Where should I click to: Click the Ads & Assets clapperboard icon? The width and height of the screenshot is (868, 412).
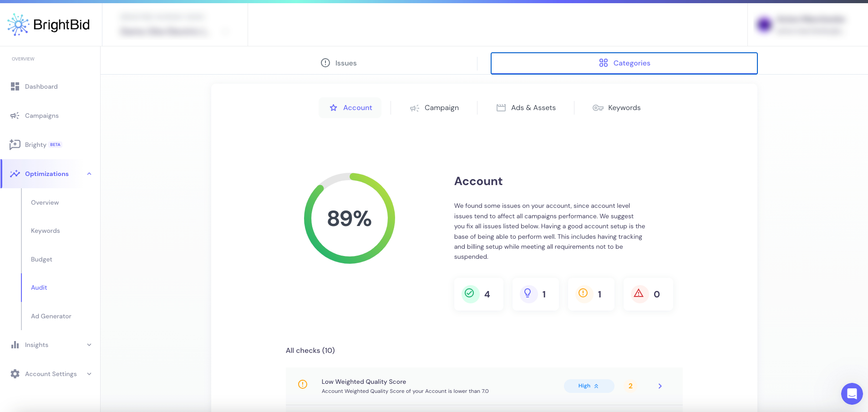click(x=501, y=108)
